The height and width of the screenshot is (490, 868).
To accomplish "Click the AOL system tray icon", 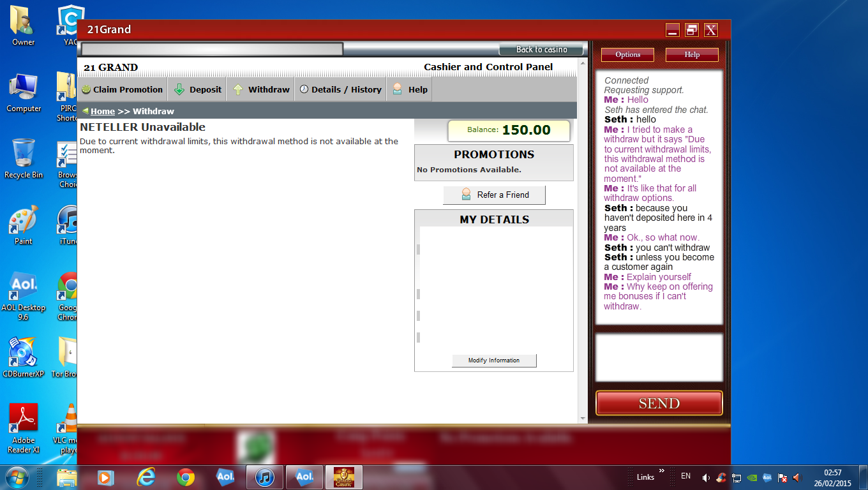I will pyautogui.click(x=767, y=477).
